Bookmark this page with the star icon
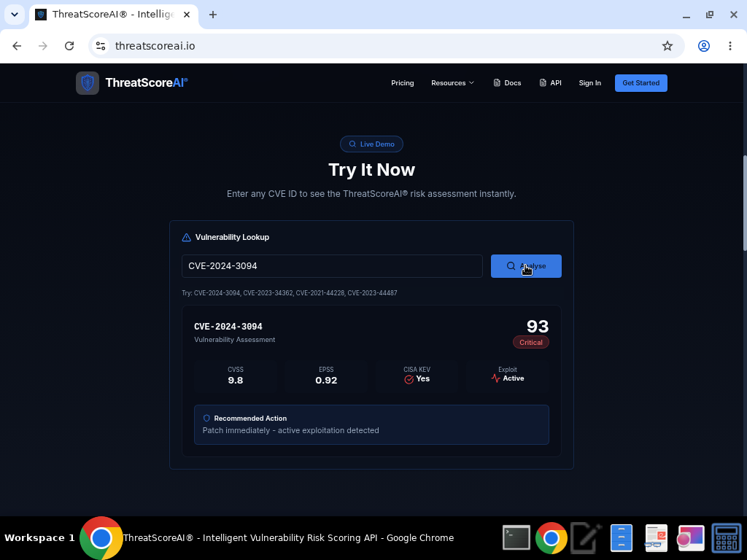 pos(667,46)
